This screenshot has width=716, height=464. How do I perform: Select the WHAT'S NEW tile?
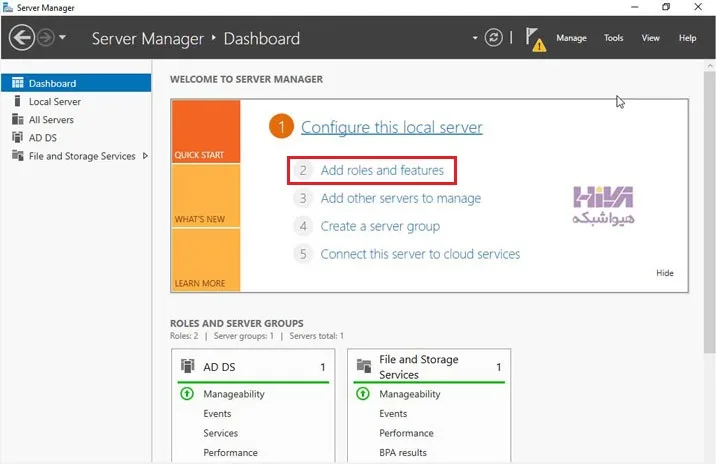[x=206, y=195]
